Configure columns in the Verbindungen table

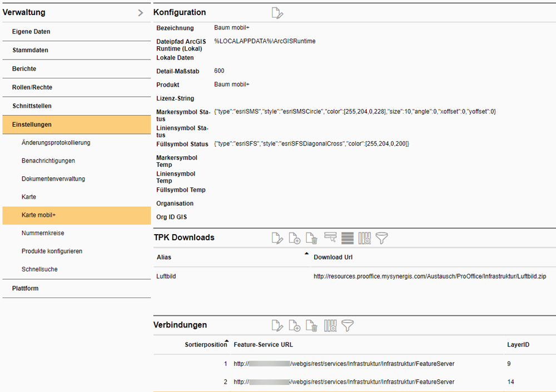coord(330,326)
